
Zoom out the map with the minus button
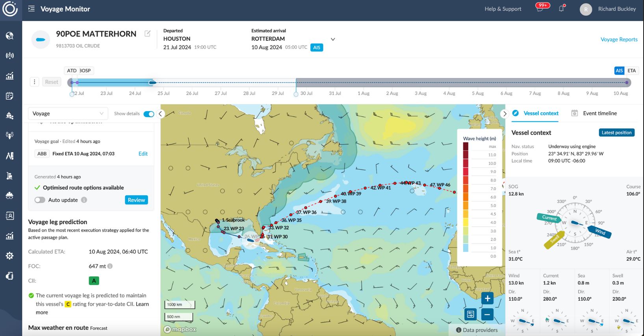pyautogui.click(x=487, y=314)
